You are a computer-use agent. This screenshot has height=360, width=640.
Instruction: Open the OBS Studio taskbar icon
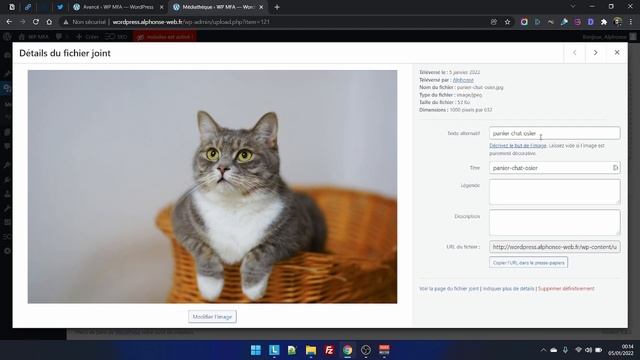click(366, 350)
